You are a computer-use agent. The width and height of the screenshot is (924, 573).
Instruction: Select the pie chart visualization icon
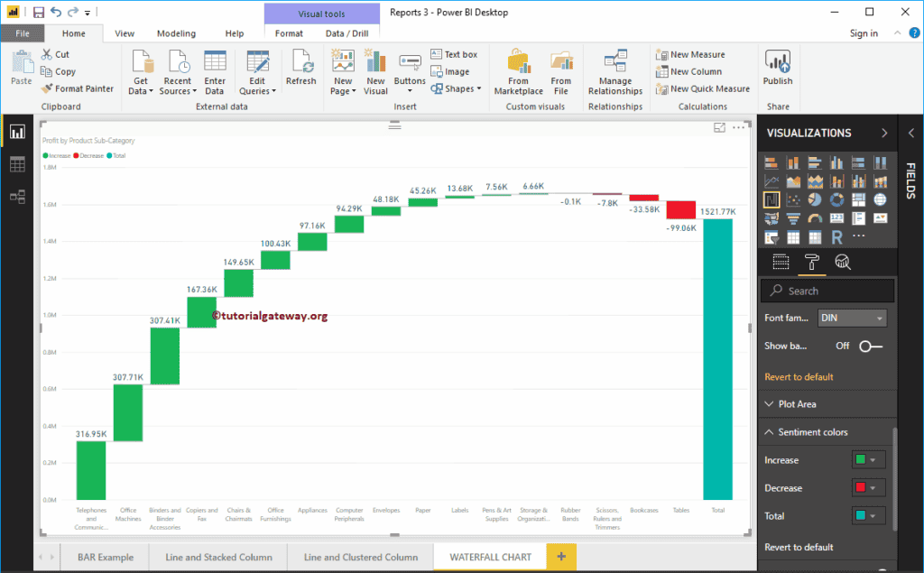(x=815, y=199)
